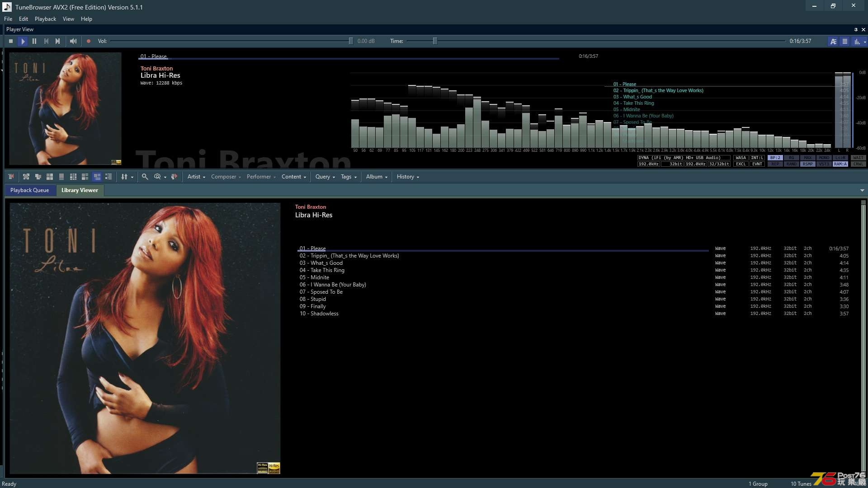Toggle the REP repeat indicator
This screenshot has height=488, width=868.
pyautogui.click(x=775, y=164)
